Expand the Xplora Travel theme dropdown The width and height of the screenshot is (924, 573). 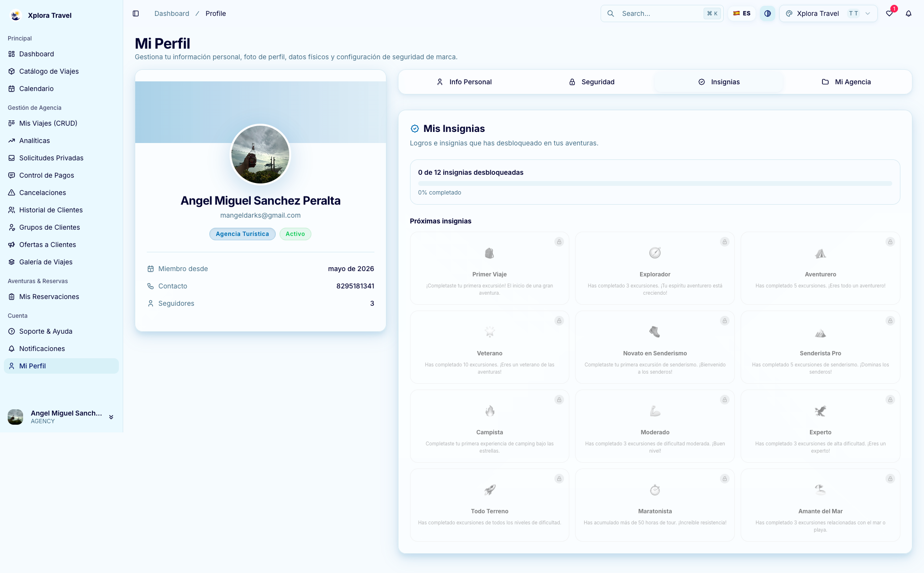point(828,13)
